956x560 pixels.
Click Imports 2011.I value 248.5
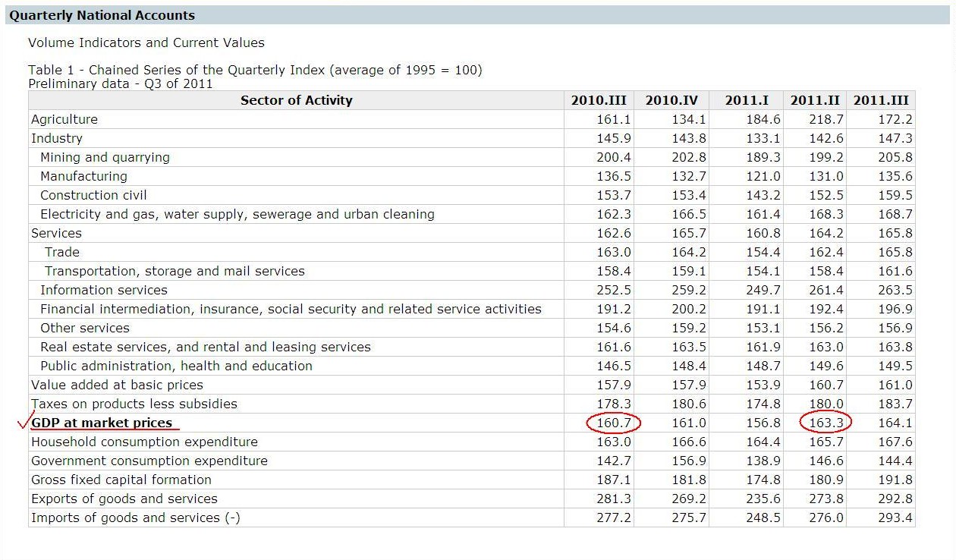[763, 518]
